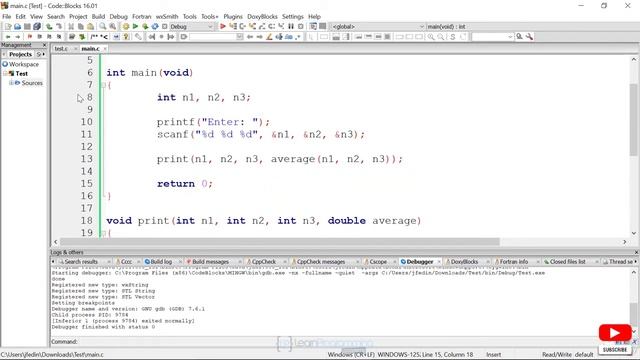Click the Doxygen block comment icon
Image resolution: width=640 pixels, height=360 pixels.
click(x=94, y=37)
